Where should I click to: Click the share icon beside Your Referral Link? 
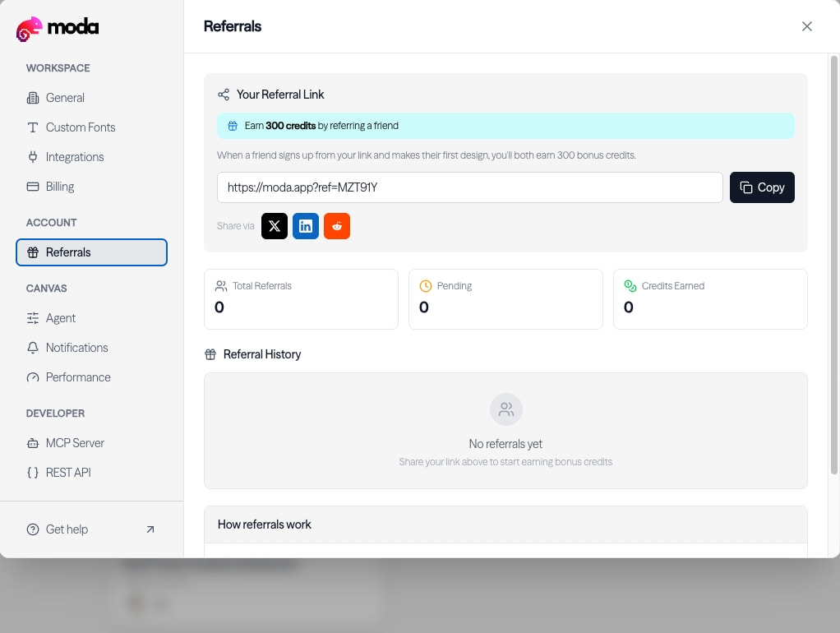[224, 95]
